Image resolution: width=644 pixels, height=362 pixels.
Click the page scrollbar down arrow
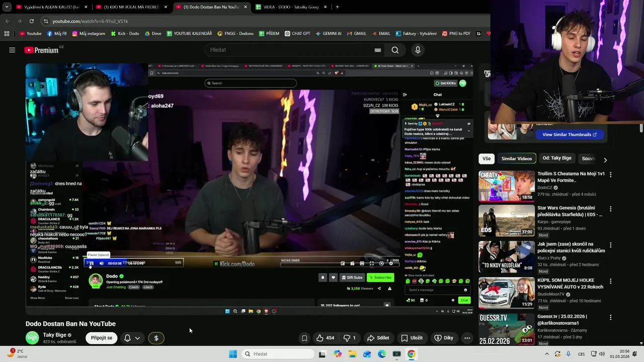(641, 343)
